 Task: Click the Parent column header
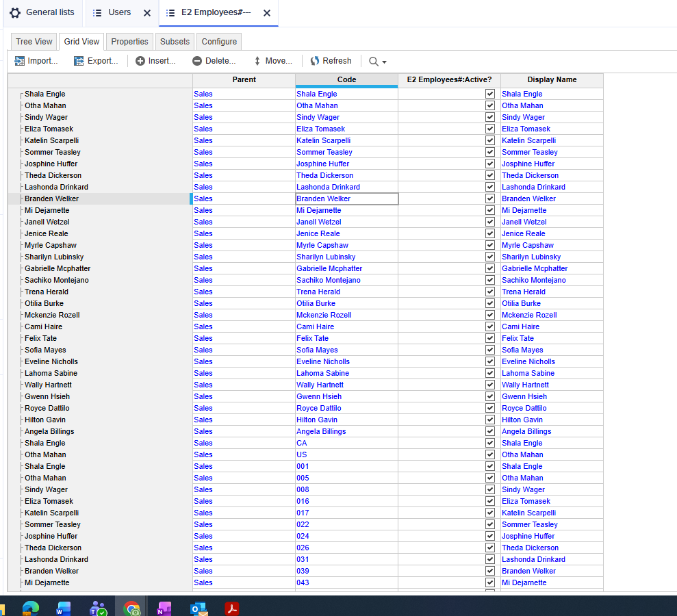click(244, 80)
